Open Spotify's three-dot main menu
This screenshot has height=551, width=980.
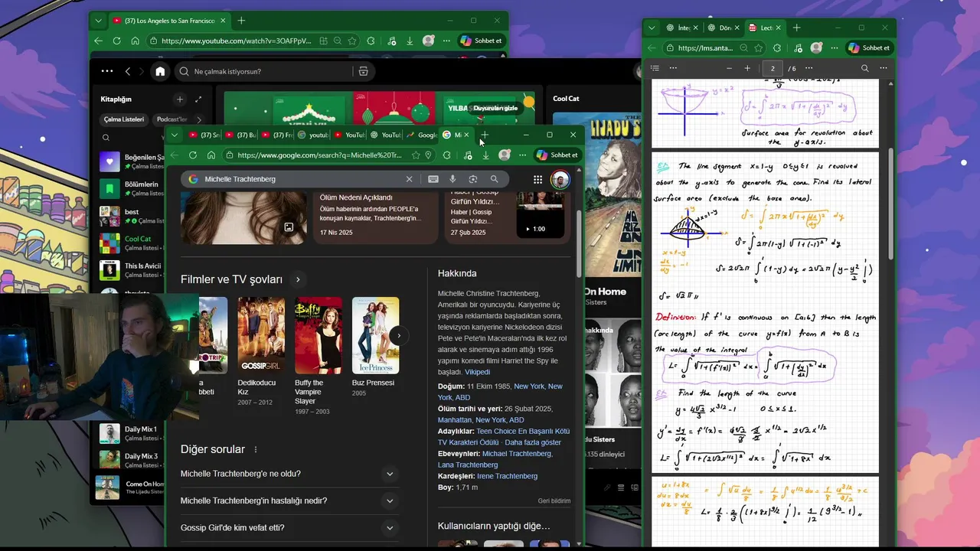(x=107, y=71)
